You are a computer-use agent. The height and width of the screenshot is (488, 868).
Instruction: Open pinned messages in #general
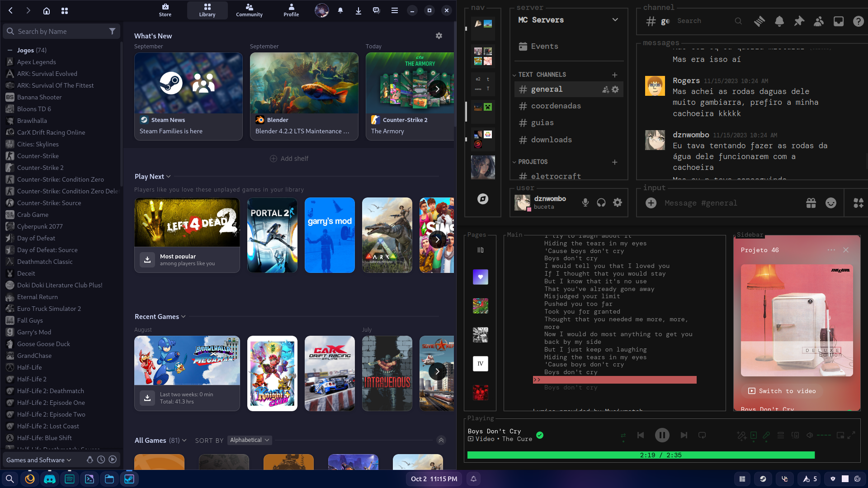point(799,21)
